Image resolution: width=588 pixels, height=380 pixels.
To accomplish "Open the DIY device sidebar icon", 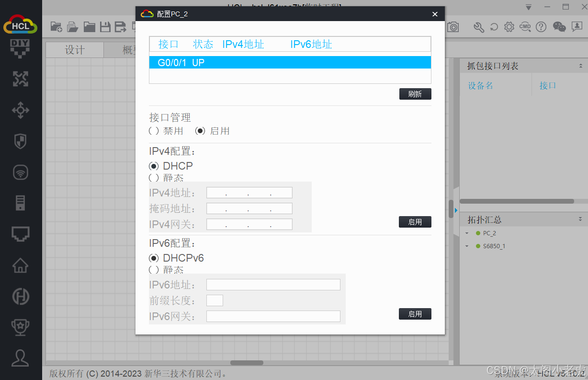I will pos(20,50).
